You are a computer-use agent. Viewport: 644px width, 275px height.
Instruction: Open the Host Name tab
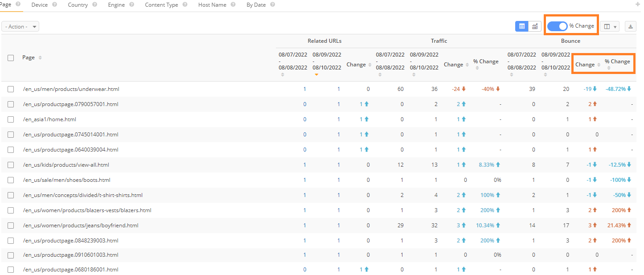212,5
